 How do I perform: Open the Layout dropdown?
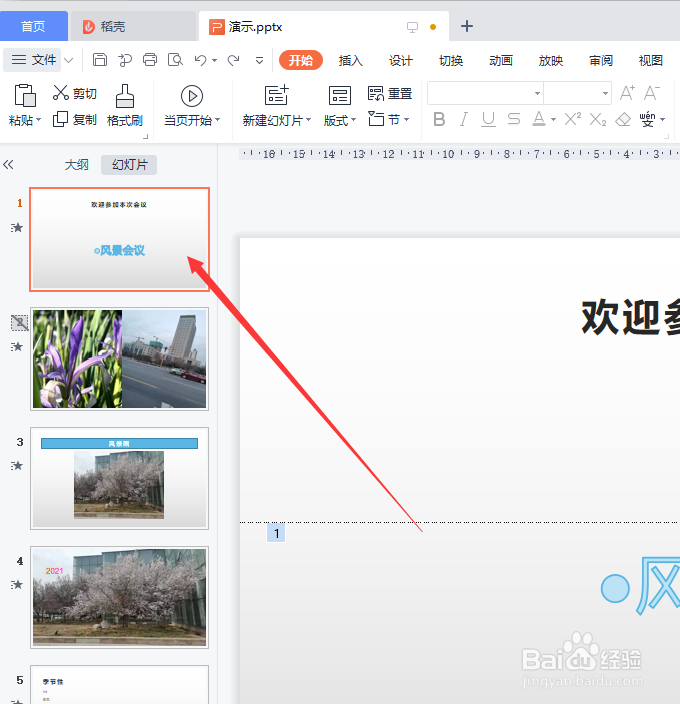(340, 120)
